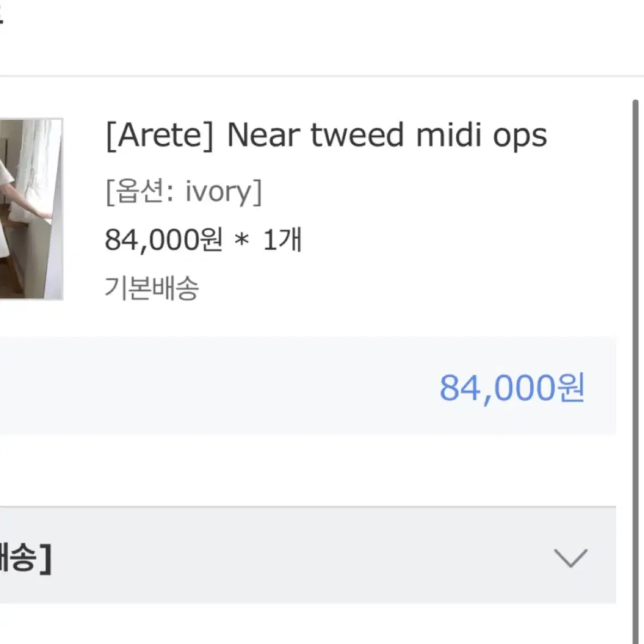The height and width of the screenshot is (644, 644).
Task: Click the bold 배송] header text
Action: 26,558
